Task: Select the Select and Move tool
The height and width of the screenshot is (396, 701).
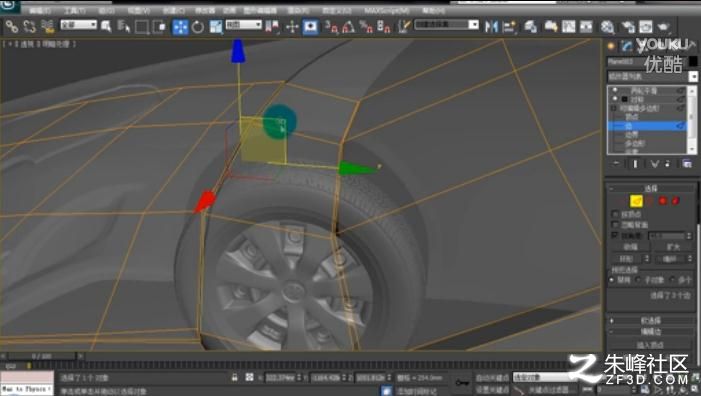Action: [180, 27]
